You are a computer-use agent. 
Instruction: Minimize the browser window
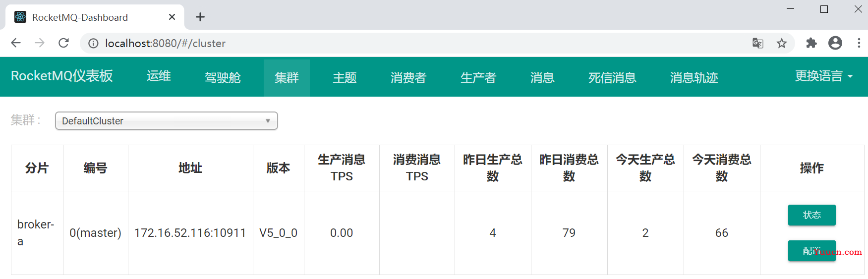point(791,9)
